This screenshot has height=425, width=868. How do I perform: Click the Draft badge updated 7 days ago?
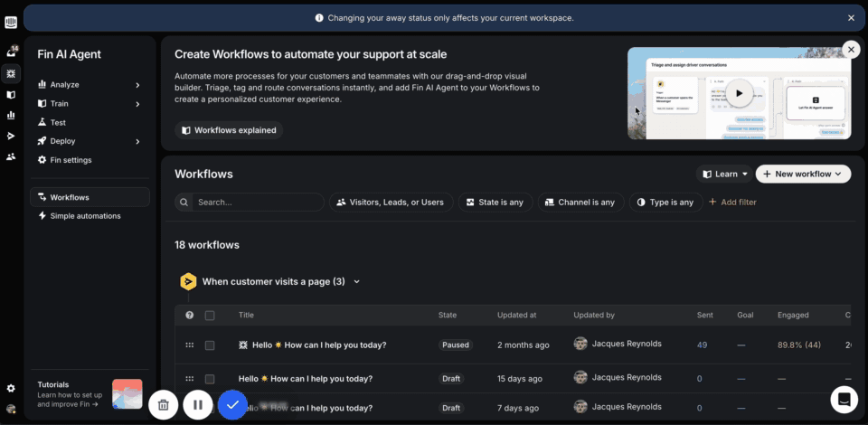click(x=451, y=408)
